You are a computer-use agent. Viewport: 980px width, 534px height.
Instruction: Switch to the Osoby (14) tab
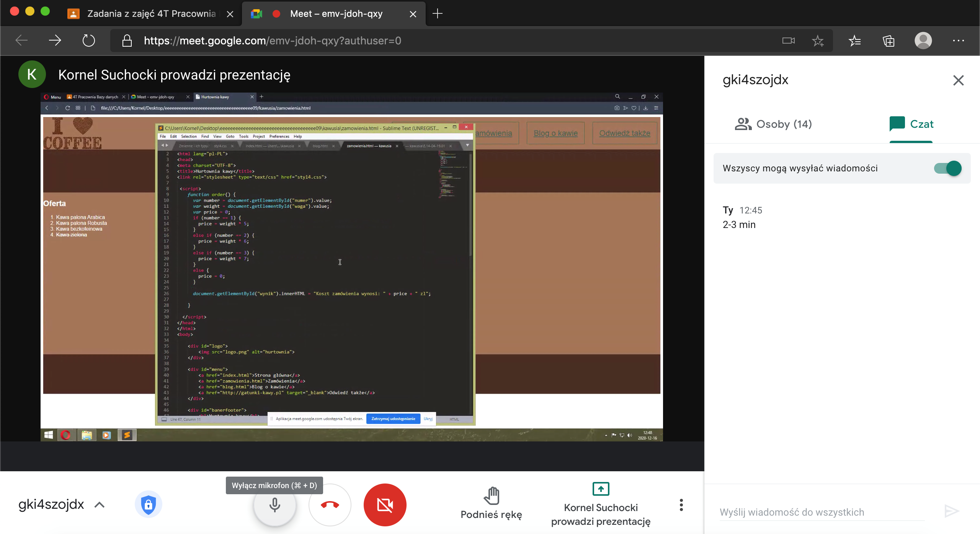pos(773,124)
